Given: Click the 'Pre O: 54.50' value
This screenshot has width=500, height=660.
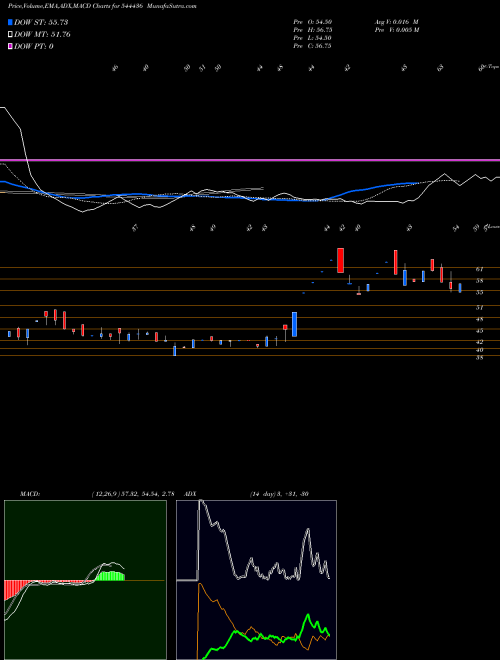Looking at the screenshot, I should tap(312, 22).
